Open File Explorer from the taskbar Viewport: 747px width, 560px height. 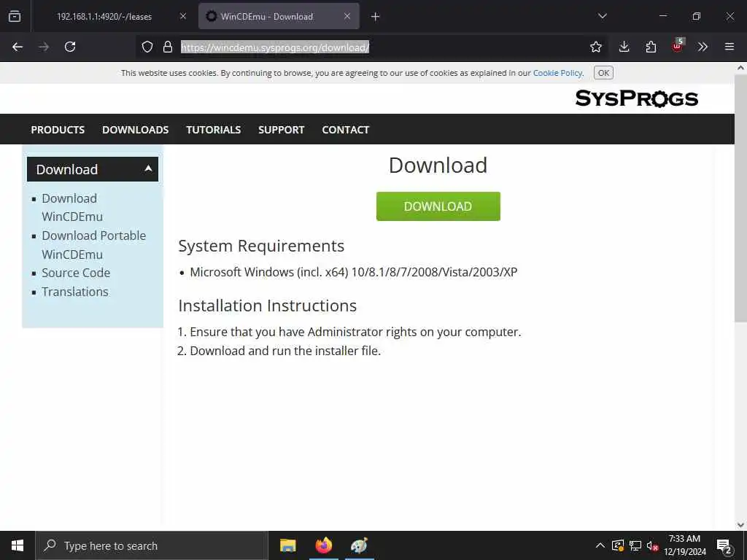click(287, 545)
